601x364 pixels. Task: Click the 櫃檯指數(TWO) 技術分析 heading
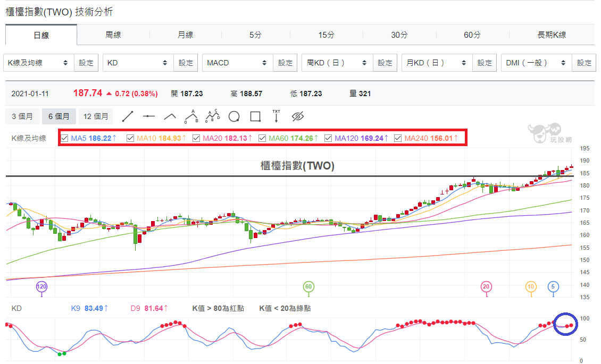[x=59, y=12]
